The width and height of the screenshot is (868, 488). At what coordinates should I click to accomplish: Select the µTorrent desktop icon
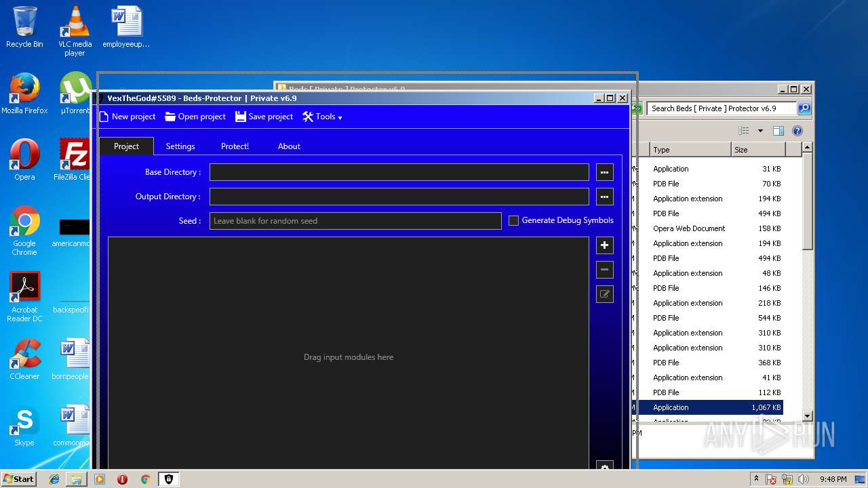click(x=75, y=94)
